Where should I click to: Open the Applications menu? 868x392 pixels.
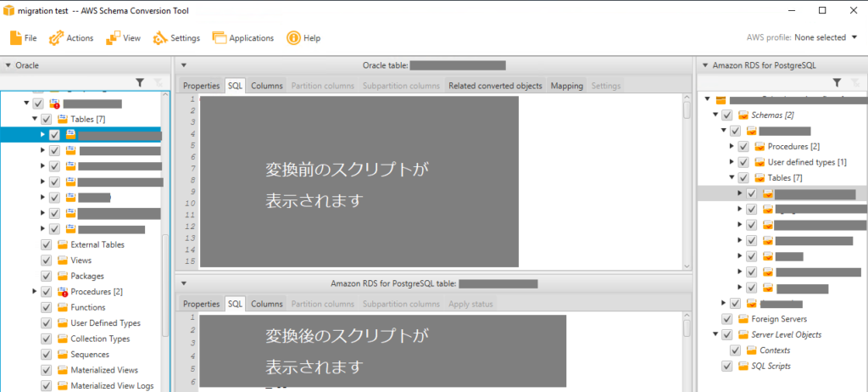pos(243,37)
